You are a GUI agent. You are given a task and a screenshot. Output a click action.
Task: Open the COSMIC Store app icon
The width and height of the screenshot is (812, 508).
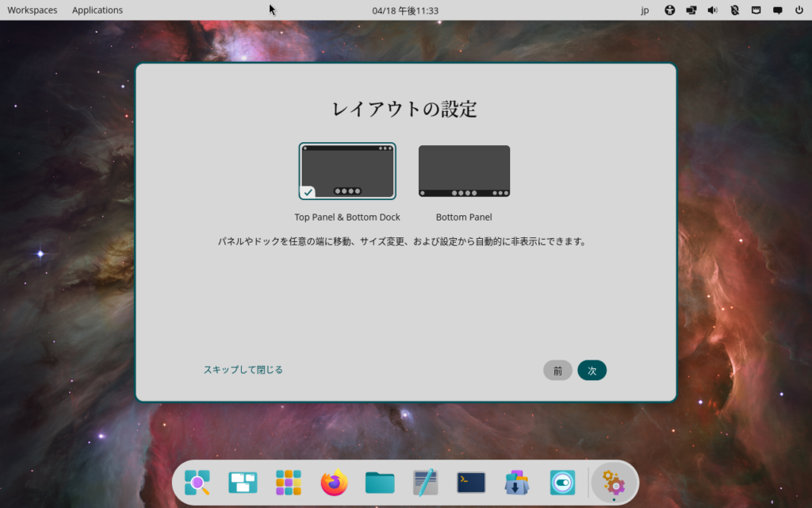(x=516, y=483)
